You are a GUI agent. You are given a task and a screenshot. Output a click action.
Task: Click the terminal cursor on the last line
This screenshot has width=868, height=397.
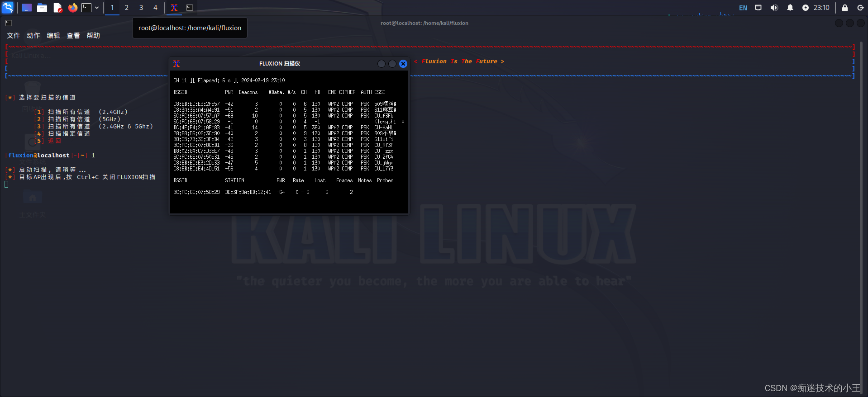pos(6,184)
